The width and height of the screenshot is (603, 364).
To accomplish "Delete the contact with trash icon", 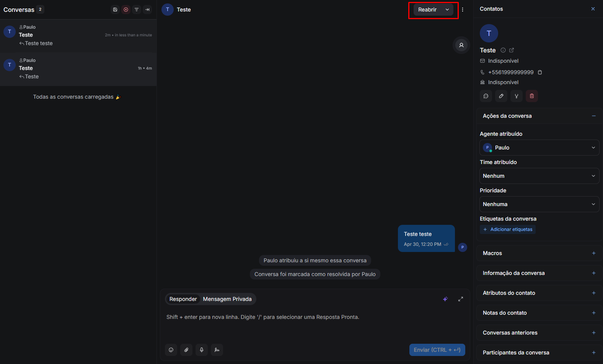I will [532, 96].
